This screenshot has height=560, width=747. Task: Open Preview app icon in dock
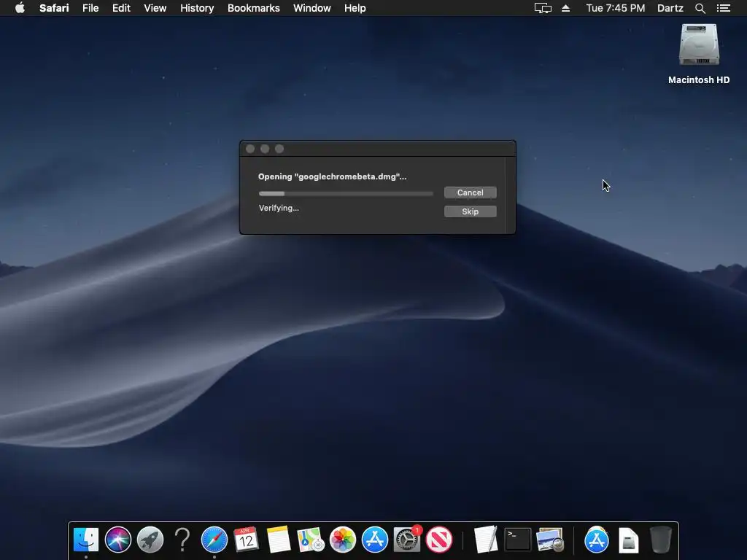550,540
